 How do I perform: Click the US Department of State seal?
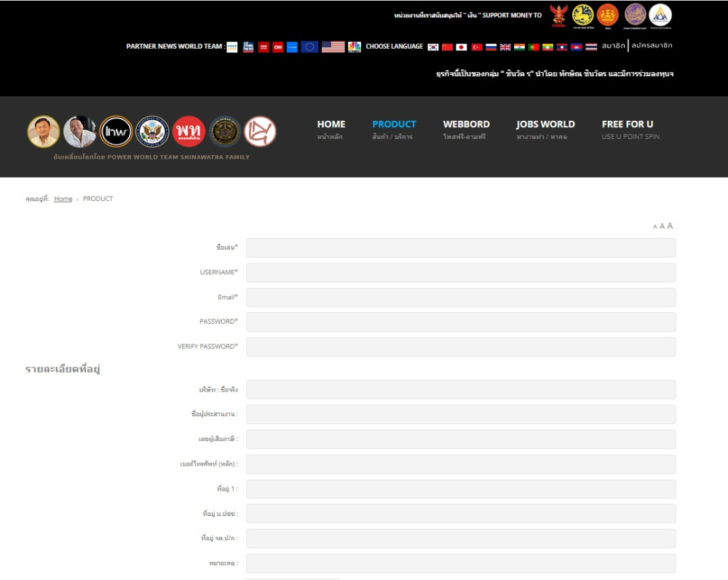(x=152, y=132)
